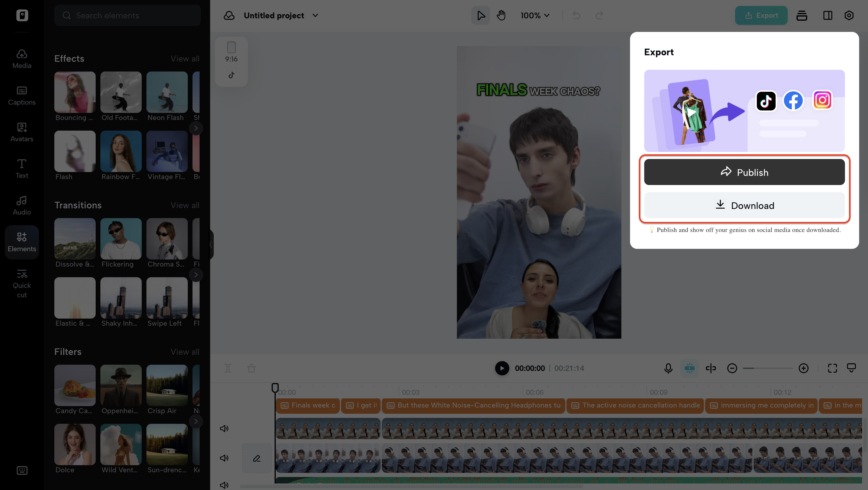Adjust the timeline zoom slider
The image size is (868, 490).
(x=768, y=368)
